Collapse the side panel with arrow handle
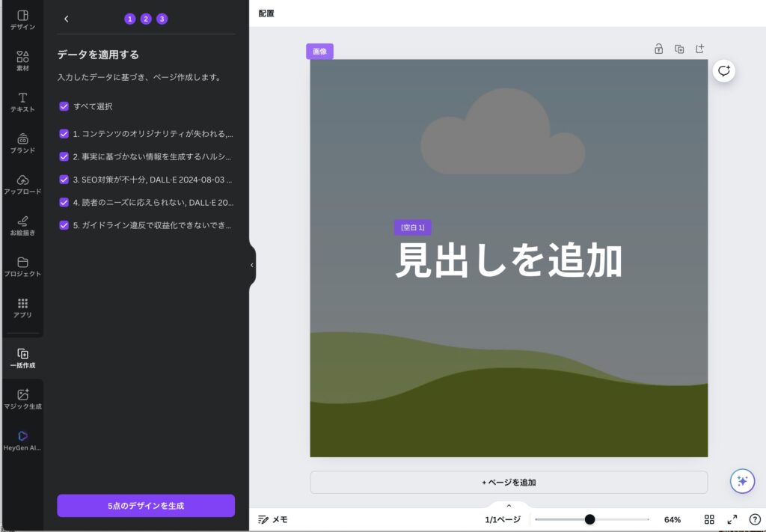 (x=252, y=265)
